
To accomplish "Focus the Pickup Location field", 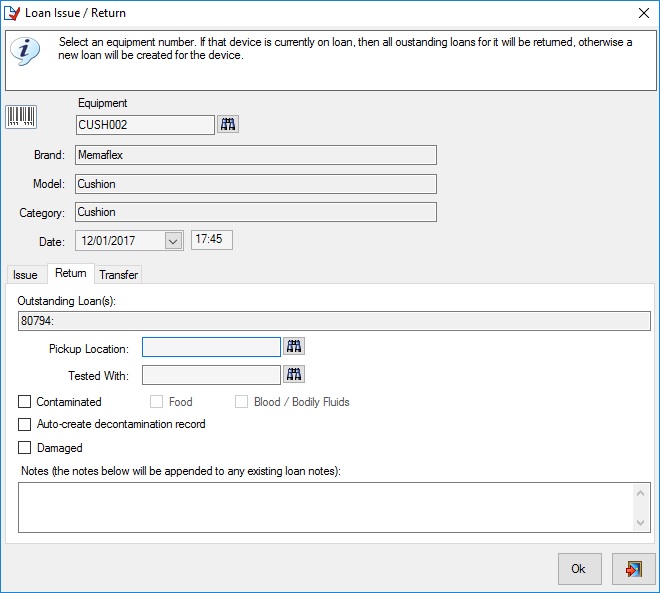I will pyautogui.click(x=211, y=347).
